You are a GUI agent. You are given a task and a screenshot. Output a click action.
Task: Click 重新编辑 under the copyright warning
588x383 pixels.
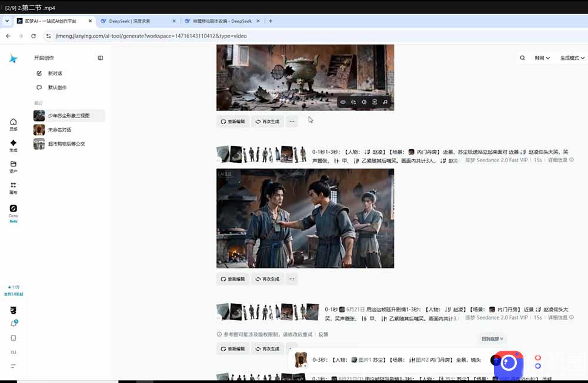[x=233, y=348]
